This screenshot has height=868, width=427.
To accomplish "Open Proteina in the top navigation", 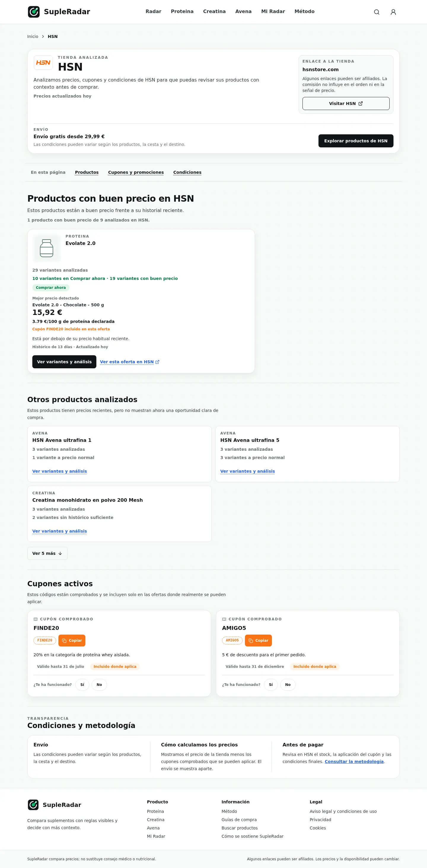I will pyautogui.click(x=182, y=12).
